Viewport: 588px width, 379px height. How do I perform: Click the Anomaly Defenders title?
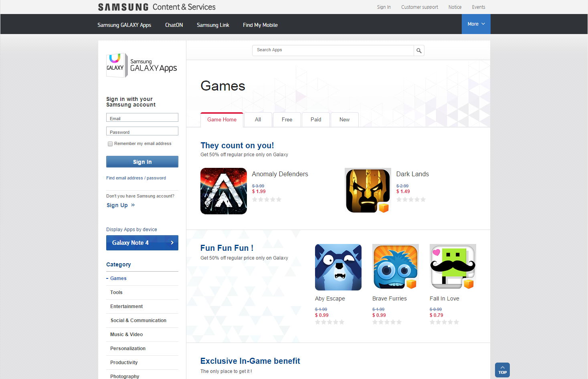coord(280,174)
